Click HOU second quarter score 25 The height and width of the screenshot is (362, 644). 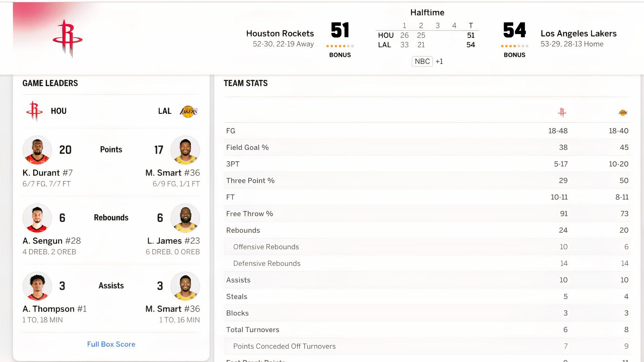(421, 35)
